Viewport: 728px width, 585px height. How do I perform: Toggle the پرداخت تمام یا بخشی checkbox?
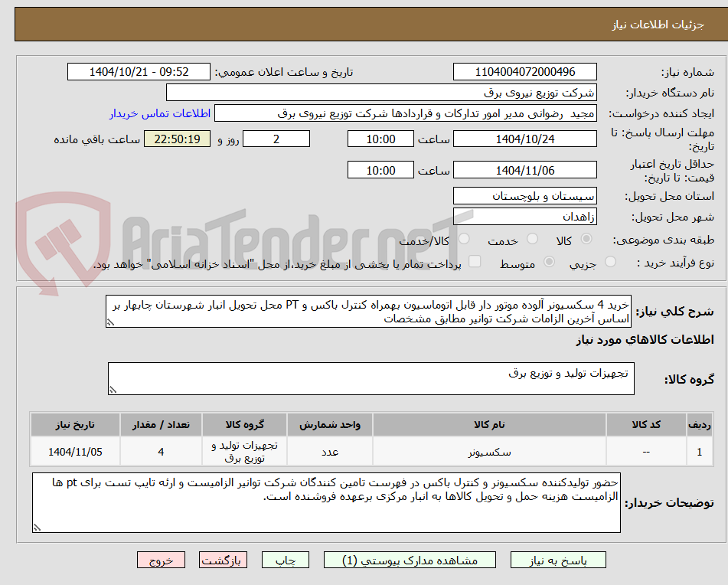click(475, 262)
